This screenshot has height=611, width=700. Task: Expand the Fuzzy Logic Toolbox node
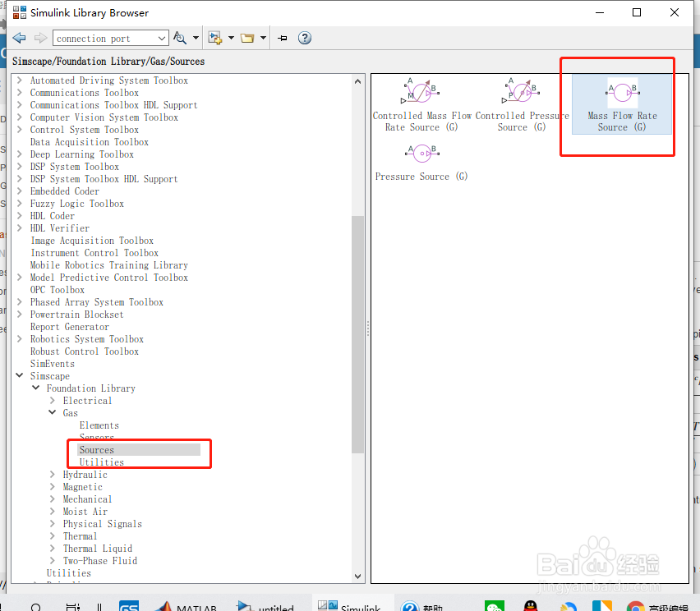[19, 204]
